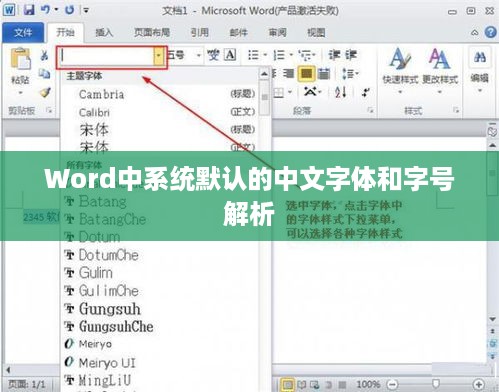The image size is (499, 392).
Task: Switch to the Insert (插入) tab
Action: (x=104, y=33)
